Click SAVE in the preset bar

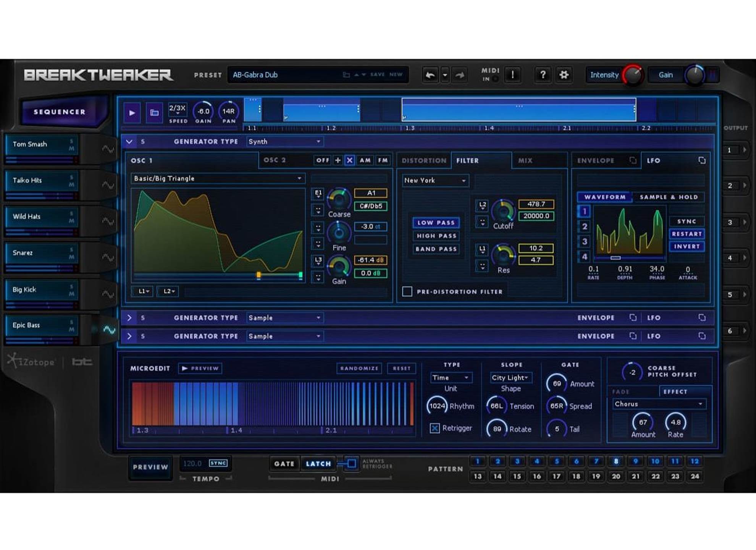pyautogui.click(x=377, y=74)
